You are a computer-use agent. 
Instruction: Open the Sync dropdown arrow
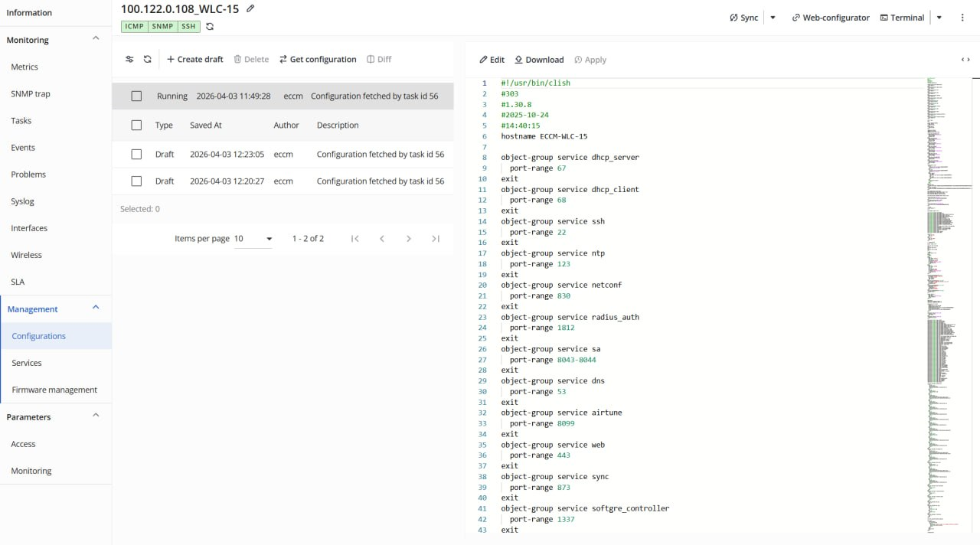[773, 18]
